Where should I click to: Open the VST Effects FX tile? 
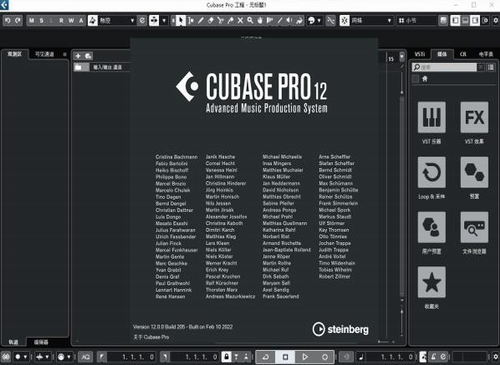pyautogui.click(x=474, y=117)
